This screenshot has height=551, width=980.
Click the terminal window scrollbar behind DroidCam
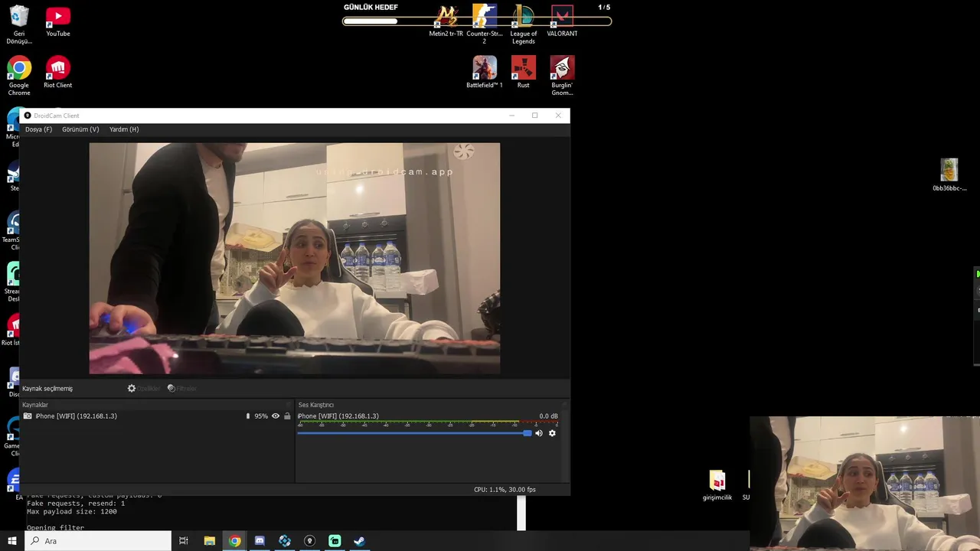[x=521, y=513]
